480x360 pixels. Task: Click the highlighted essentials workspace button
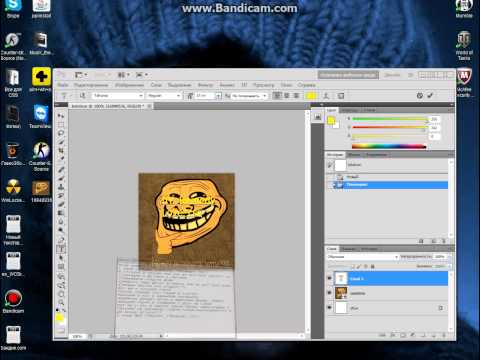tap(348, 75)
